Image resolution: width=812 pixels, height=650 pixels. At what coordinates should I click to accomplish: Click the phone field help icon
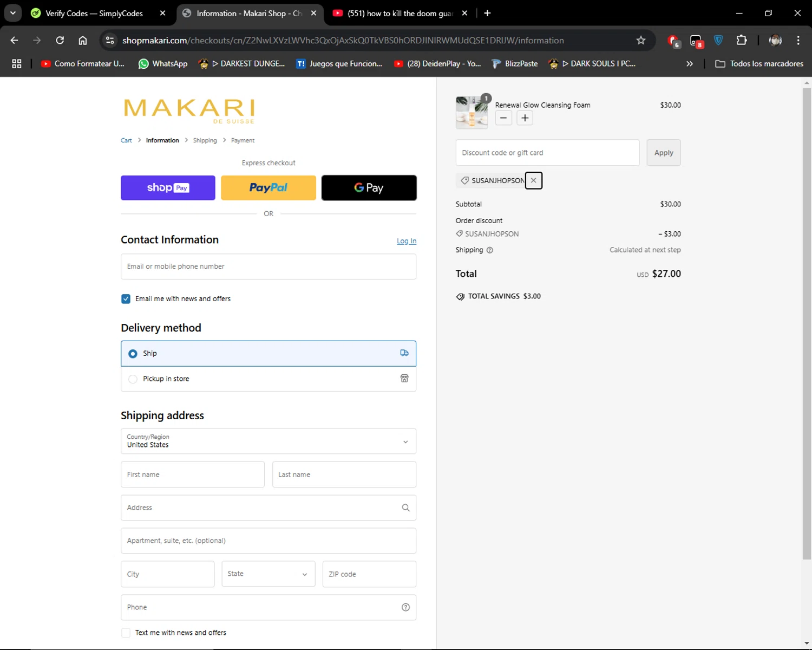(405, 607)
